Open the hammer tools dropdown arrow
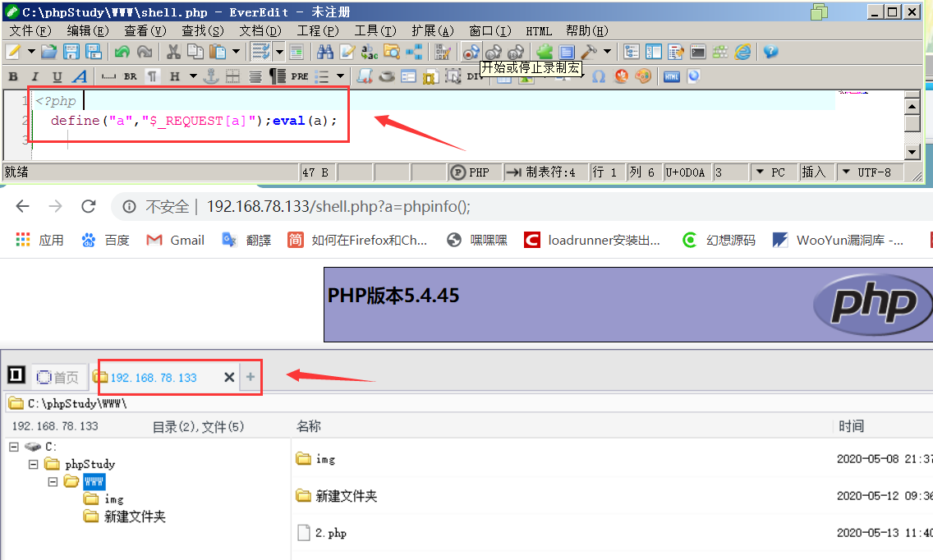 tap(607, 53)
